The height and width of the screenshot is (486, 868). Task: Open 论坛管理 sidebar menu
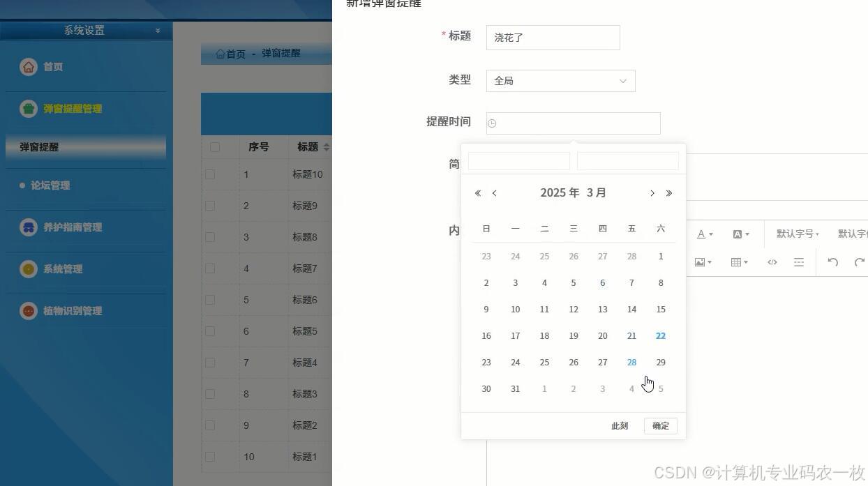pos(50,185)
